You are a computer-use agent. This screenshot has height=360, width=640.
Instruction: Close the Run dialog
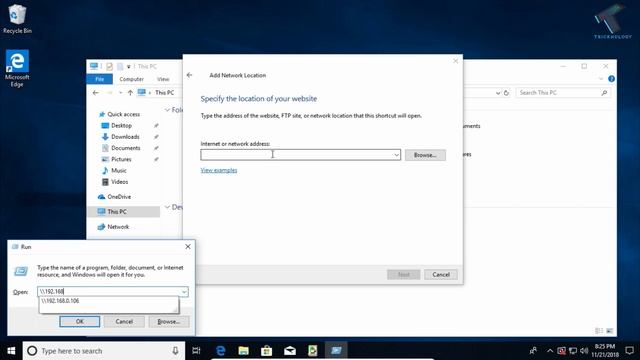(x=188, y=247)
